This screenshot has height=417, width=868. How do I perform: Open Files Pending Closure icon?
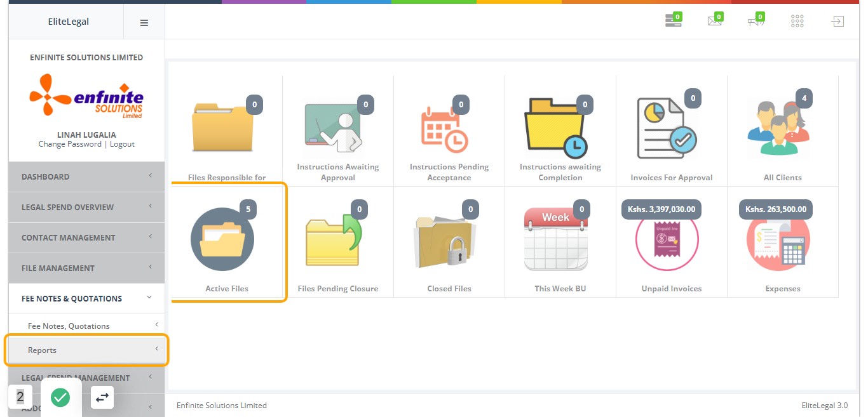pyautogui.click(x=334, y=241)
